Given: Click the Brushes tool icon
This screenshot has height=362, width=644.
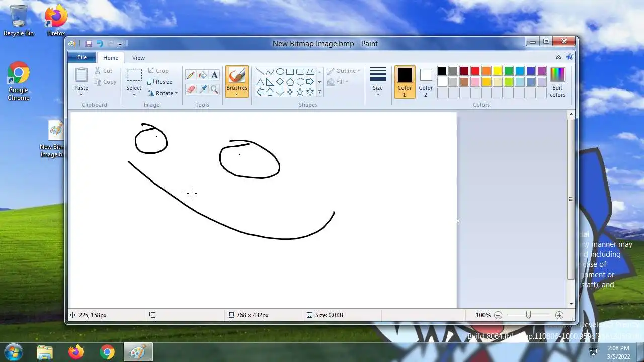Looking at the screenshot, I should [x=236, y=75].
